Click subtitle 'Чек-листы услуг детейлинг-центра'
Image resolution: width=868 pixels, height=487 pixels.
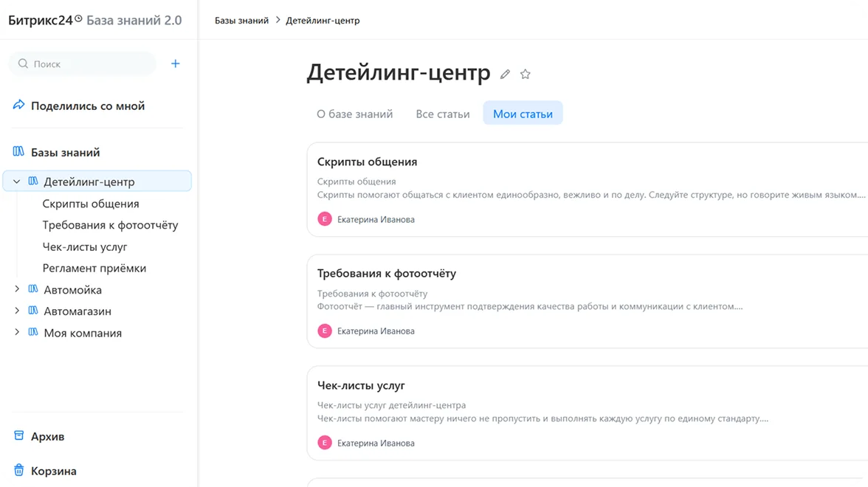pos(391,405)
